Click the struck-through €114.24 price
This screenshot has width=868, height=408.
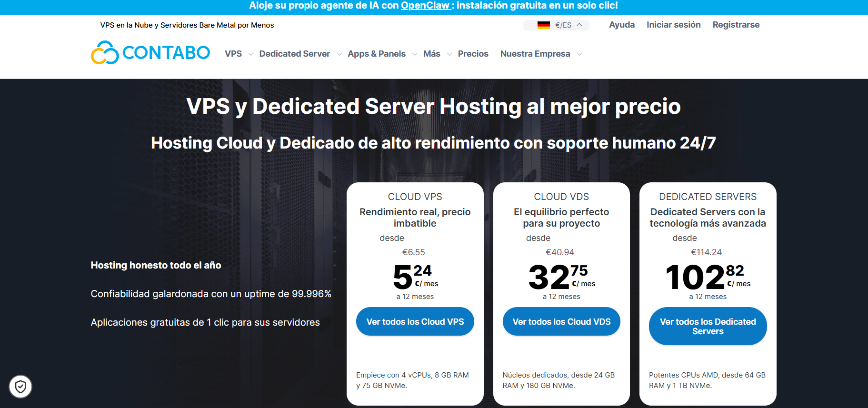coord(707,252)
